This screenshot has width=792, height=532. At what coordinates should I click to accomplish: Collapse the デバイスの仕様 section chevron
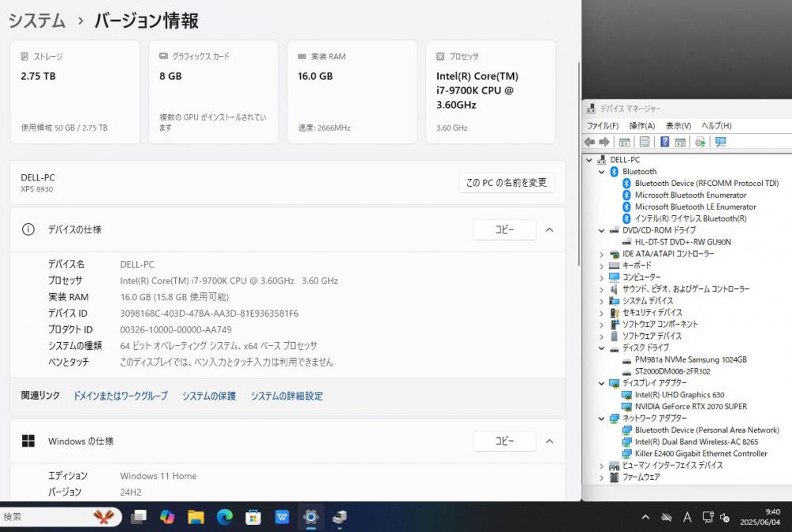(x=550, y=230)
